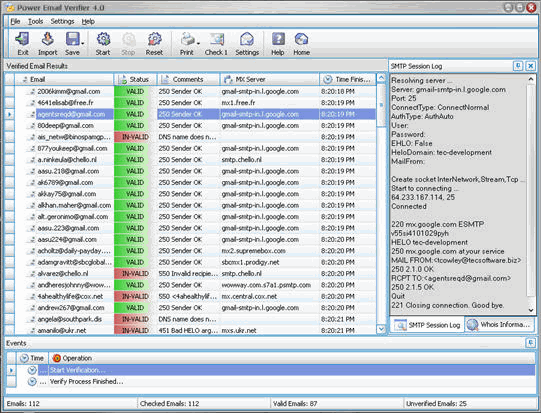Image resolution: width=541 pixels, height=413 pixels.
Task: Switch to the SMTP Session Log tab
Action: 427,325
